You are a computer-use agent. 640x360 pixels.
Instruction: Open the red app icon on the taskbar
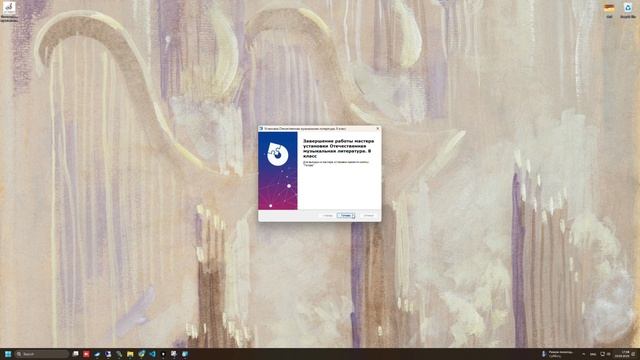coord(86,354)
